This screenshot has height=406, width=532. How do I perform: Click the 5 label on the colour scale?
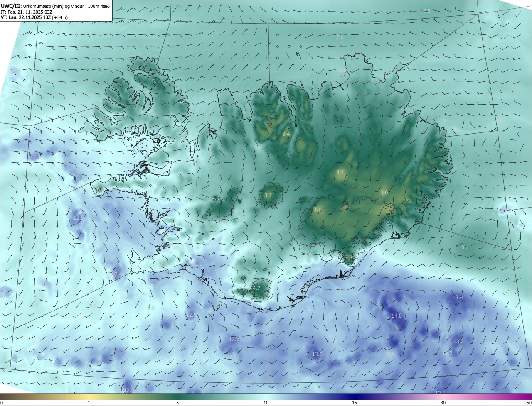[x=177, y=403]
